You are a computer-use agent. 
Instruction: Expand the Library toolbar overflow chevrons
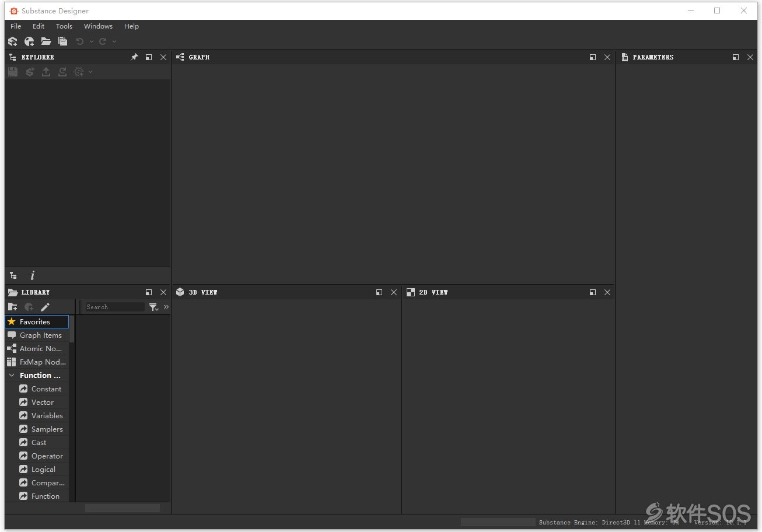pyautogui.click(x=166, y=307)
